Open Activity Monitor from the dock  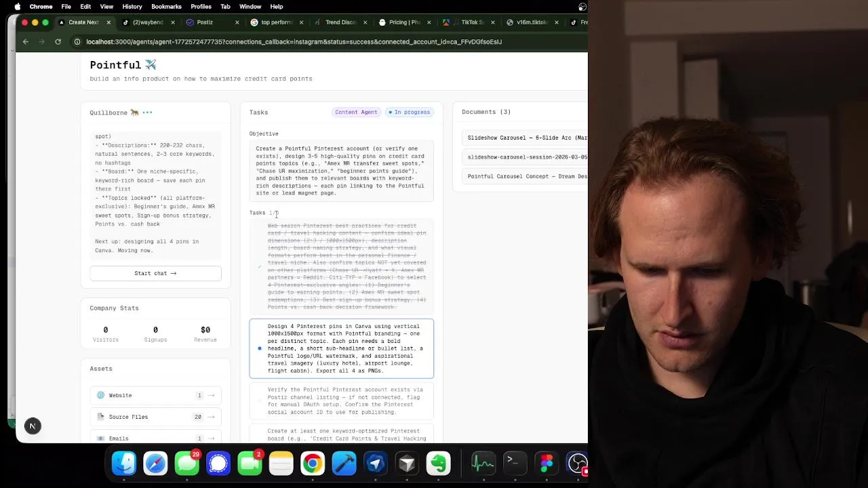coord(483,464)
